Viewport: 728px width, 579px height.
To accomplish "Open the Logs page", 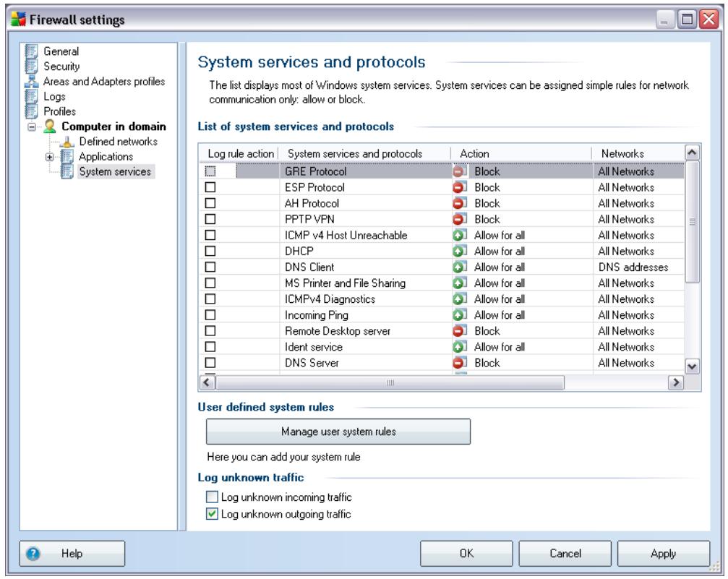I will 54,97.
